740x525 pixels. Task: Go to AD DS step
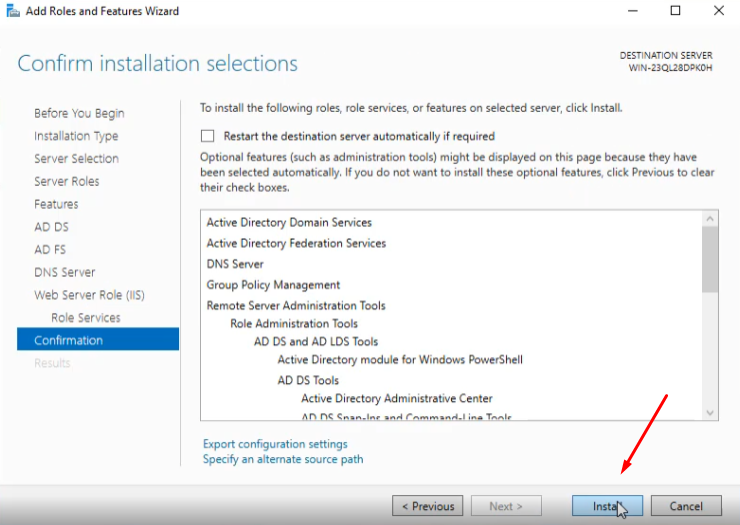(x=51, y=227)
